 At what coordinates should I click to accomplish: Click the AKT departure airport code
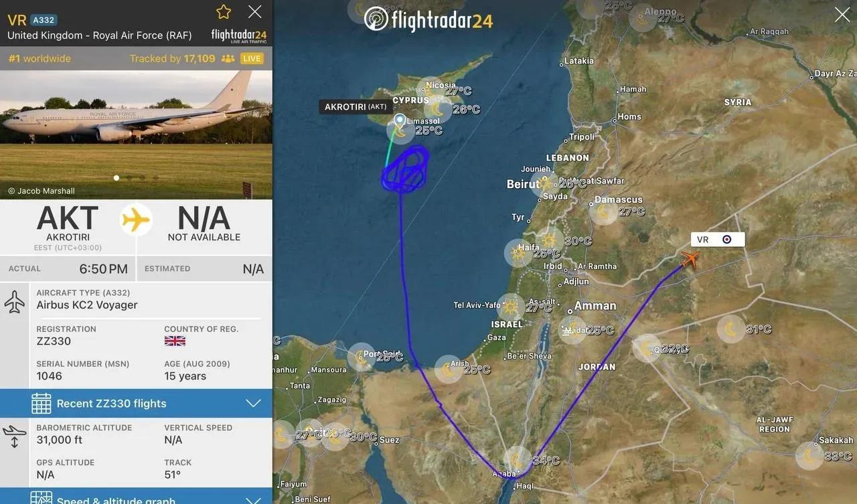click(68, 218)
